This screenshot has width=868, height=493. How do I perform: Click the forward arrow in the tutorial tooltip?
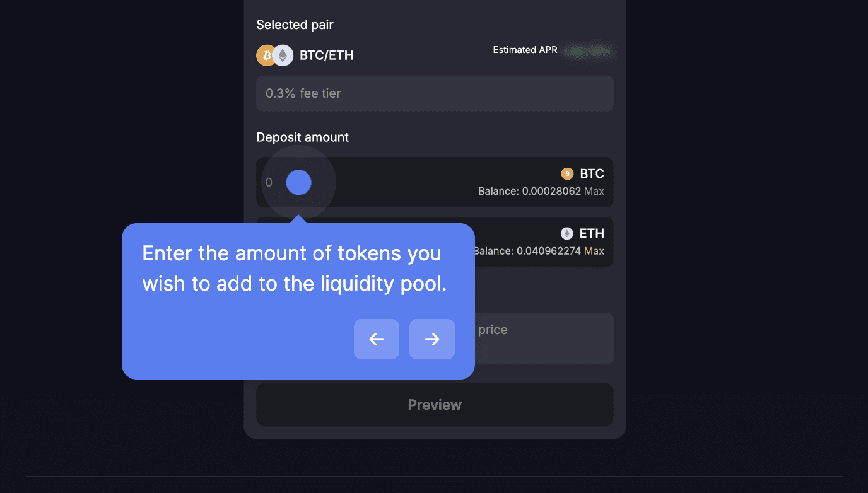pos(431,339)
